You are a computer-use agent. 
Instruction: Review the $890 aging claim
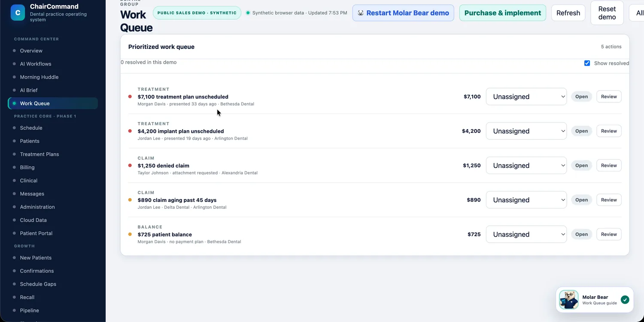(x=609, y=200)
